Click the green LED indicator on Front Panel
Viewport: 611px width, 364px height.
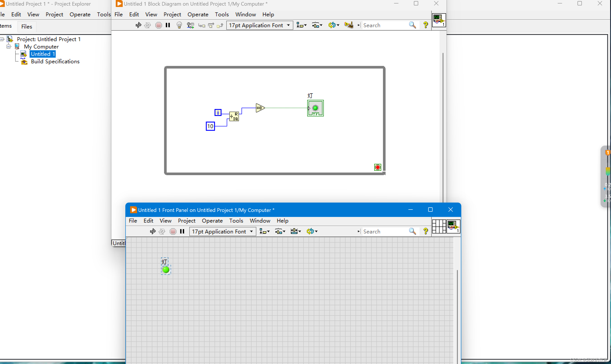[x=166, y=270]
